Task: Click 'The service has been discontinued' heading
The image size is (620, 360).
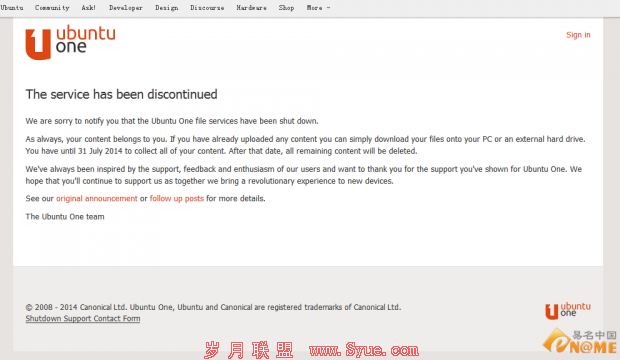Action: (x=121, y=94)
